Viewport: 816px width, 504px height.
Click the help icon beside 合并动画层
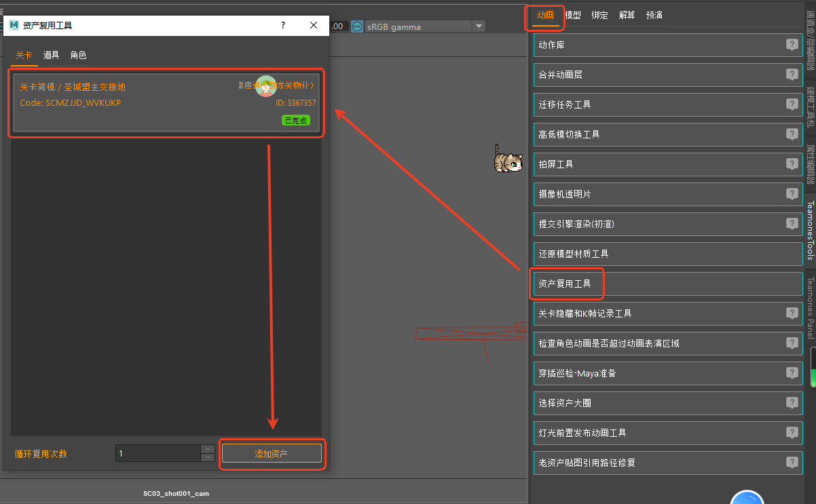792,75
